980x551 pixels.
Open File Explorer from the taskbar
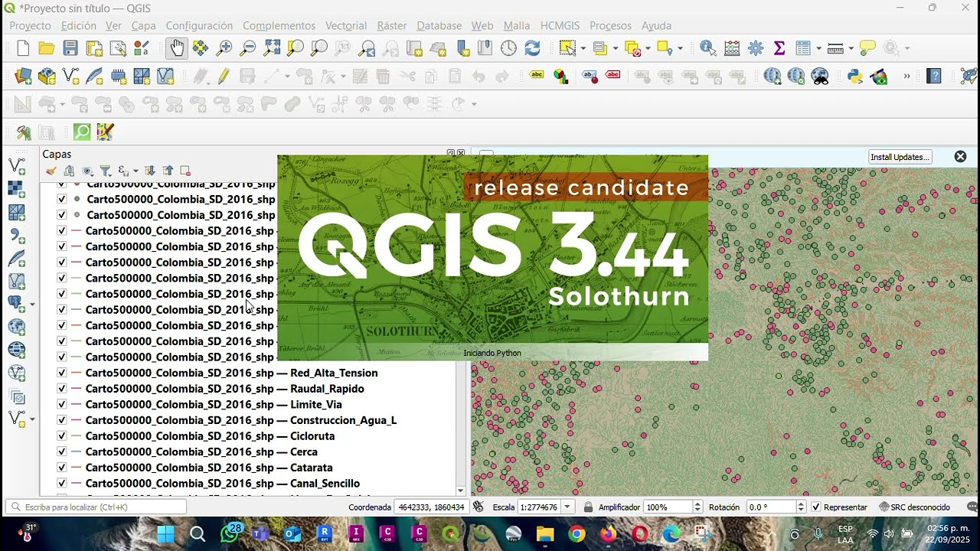coord(545,533)
